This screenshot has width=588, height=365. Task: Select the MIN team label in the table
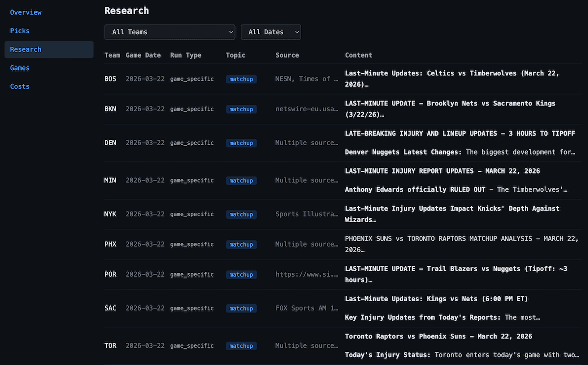pos(110,180)
